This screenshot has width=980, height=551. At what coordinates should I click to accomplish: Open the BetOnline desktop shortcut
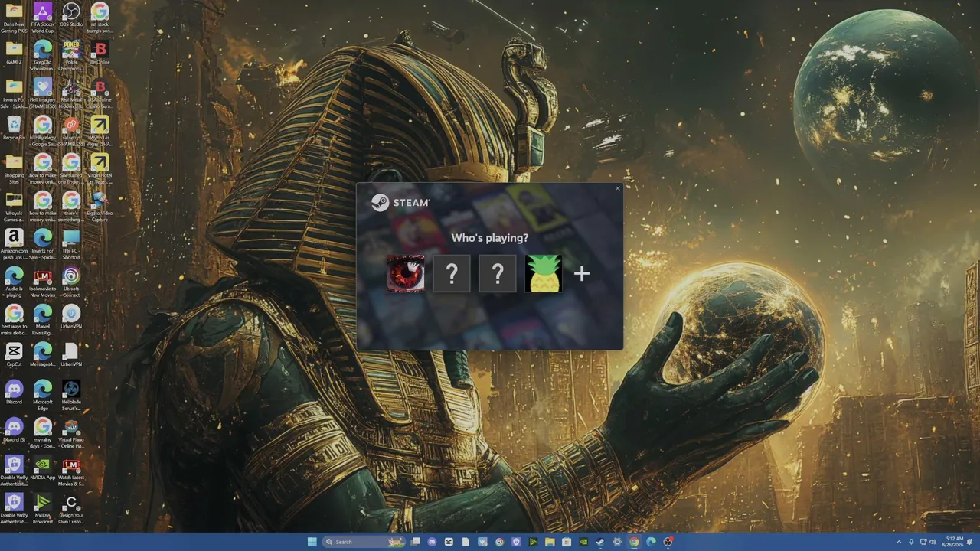100,54
